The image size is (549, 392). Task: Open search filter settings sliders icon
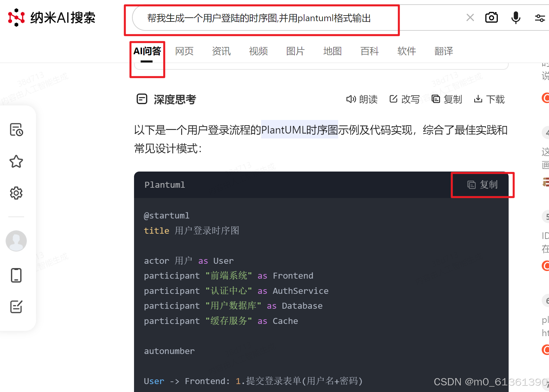540,18
